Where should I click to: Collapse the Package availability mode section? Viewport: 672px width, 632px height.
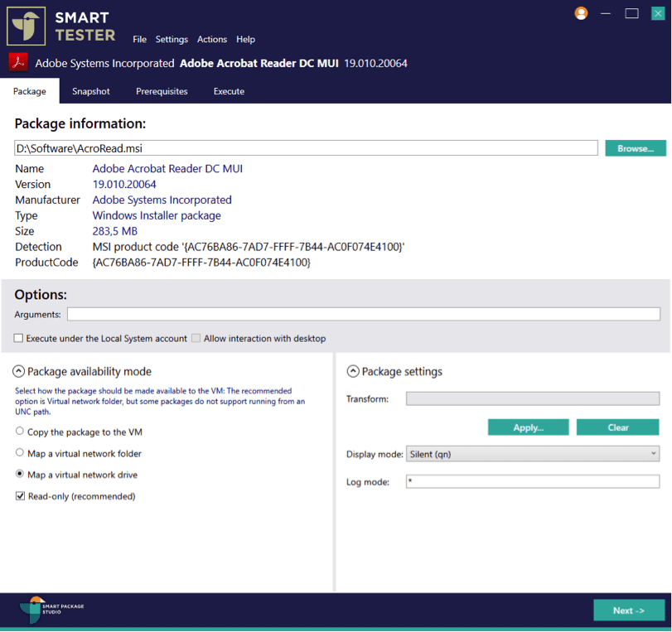pyautogui.click(x=18, y=371)
